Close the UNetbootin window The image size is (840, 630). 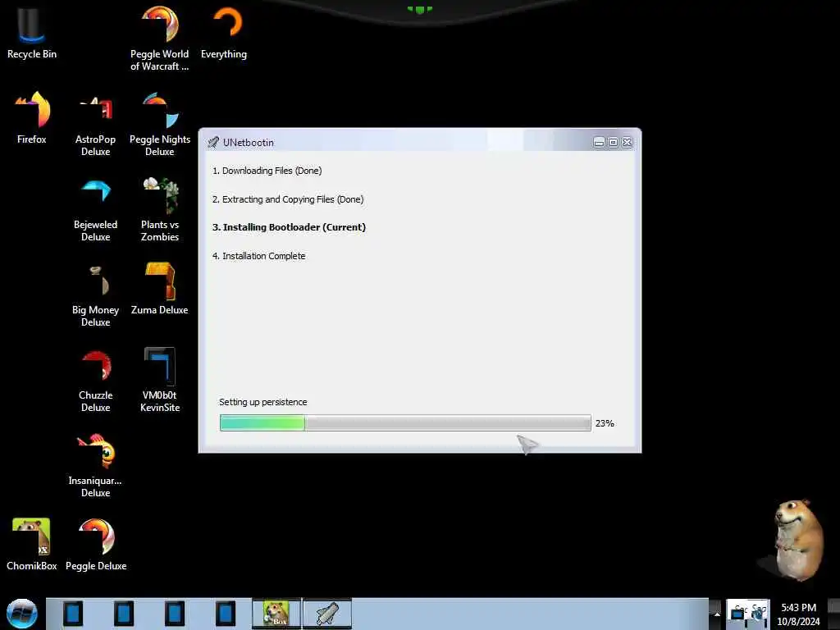pos(627,142)
